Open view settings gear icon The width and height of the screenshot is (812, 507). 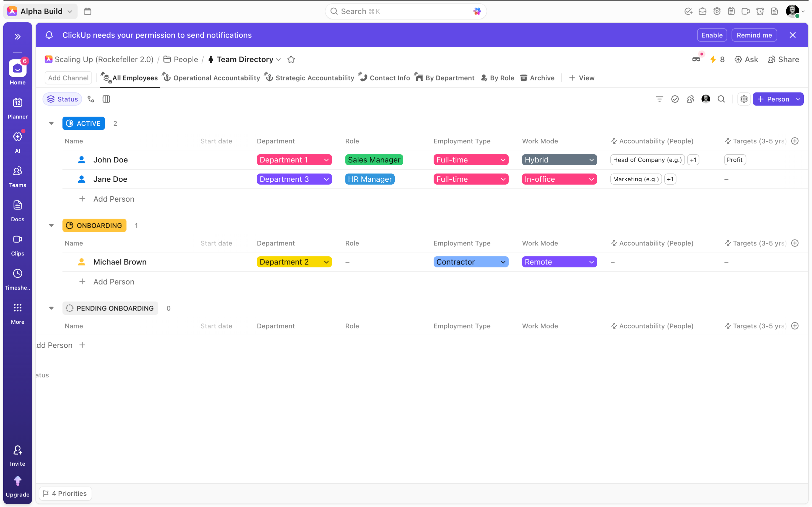744,99
